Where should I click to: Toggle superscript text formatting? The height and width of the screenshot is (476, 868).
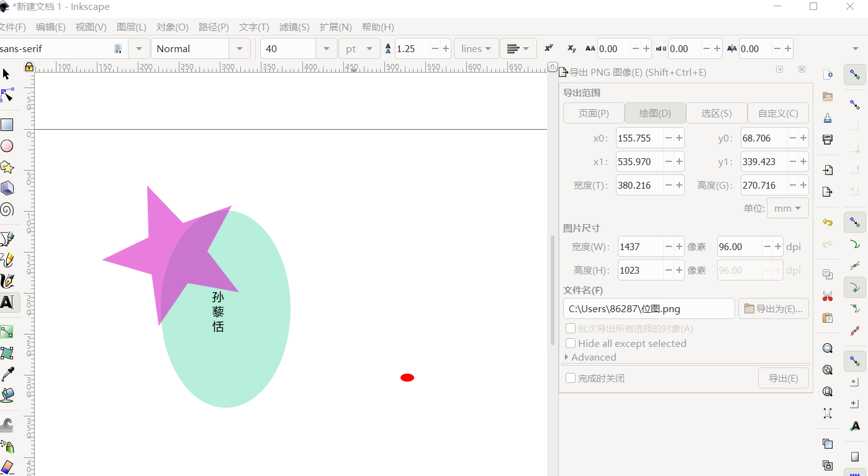[548, 48]
